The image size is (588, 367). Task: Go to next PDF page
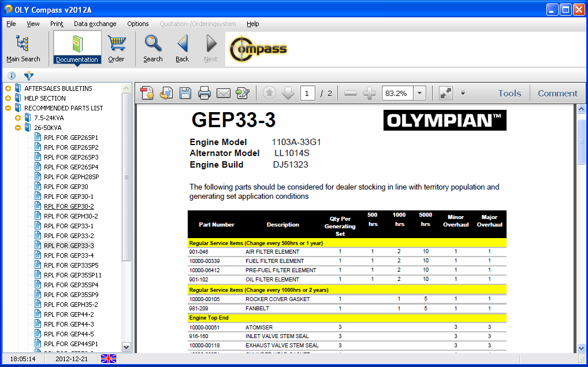(288, 93)
